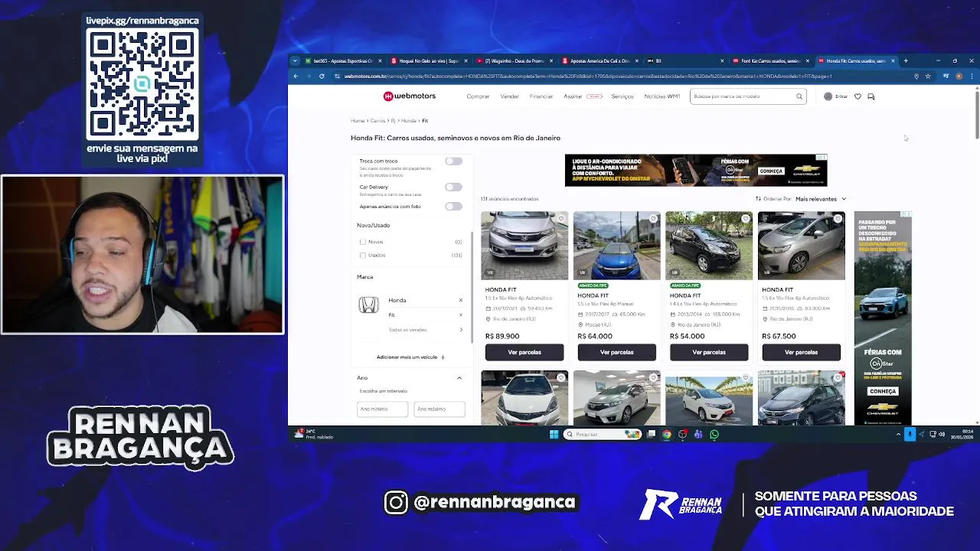Click the weather widget in taskbar

click(315, 434)
